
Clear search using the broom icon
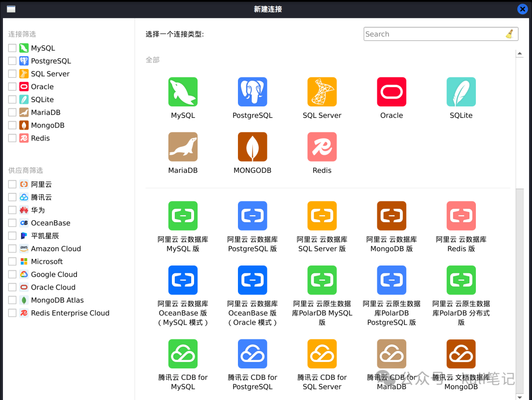tap(509, 34)
